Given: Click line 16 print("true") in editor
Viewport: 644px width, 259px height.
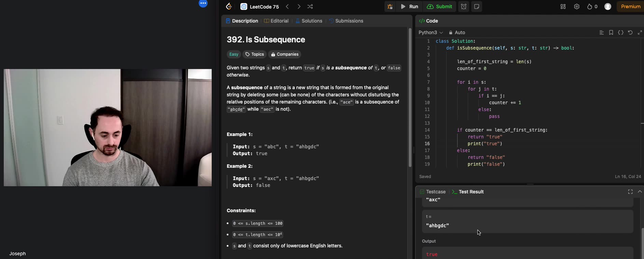Looking at the screenshot, I should (x=485, y=144).
